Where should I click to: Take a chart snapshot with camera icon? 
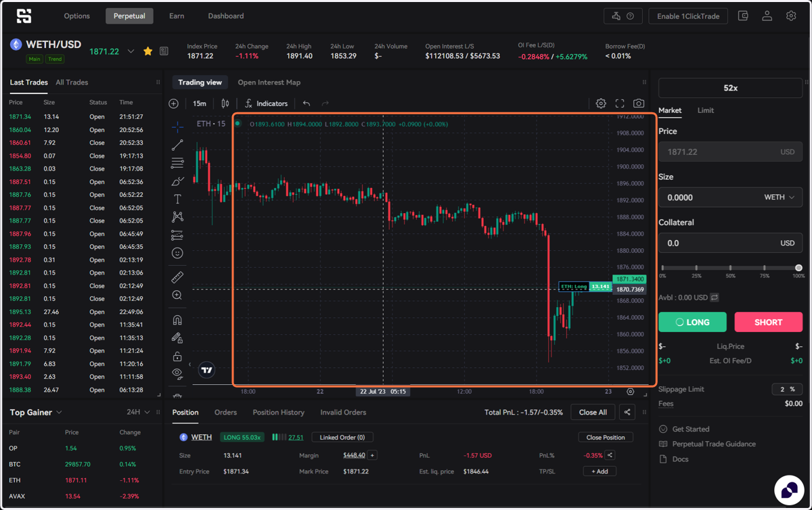[x=639, y=103]
